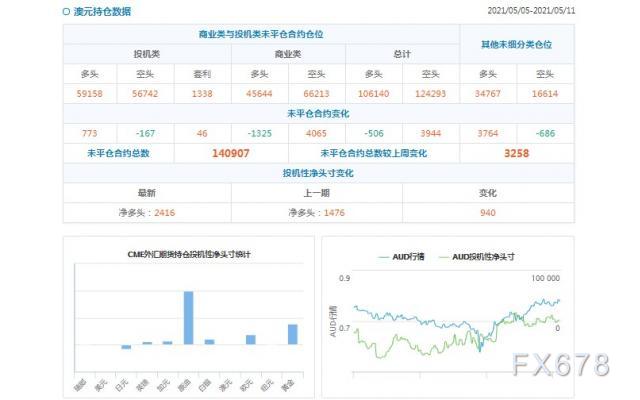Click the tallest bar in the CME chart

(189, 318)
